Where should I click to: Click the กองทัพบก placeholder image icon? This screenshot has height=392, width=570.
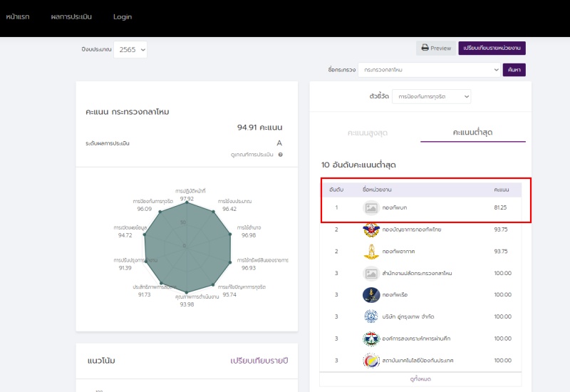pos(370,208)
